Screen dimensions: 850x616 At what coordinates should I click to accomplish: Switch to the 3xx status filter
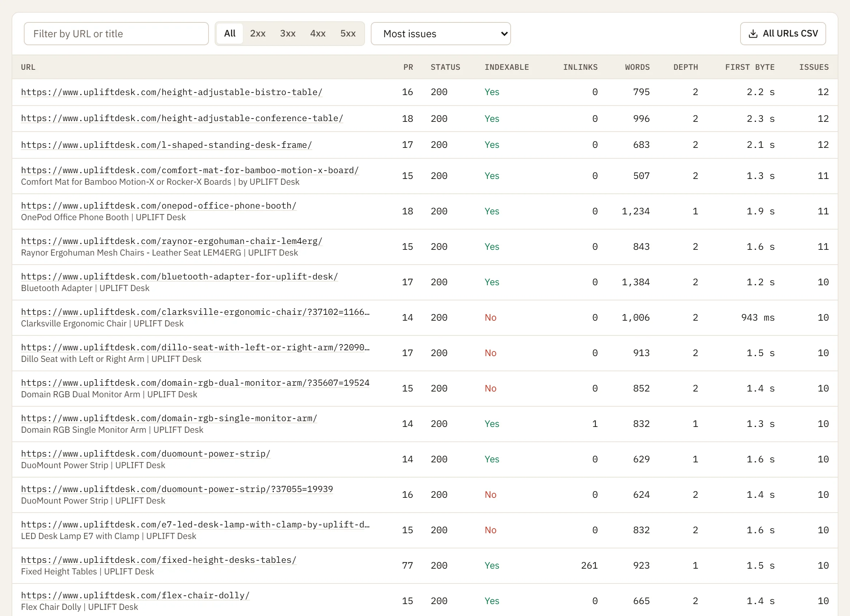(288, 34)
